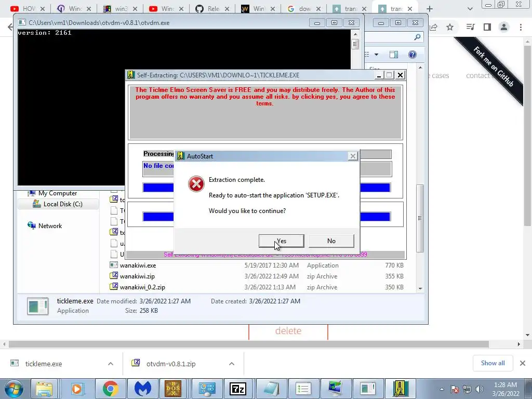Click the Date modified value 3/26/2022 1:27 AM
The width and height of the screenshot is (532, 399).
point(165,301)
